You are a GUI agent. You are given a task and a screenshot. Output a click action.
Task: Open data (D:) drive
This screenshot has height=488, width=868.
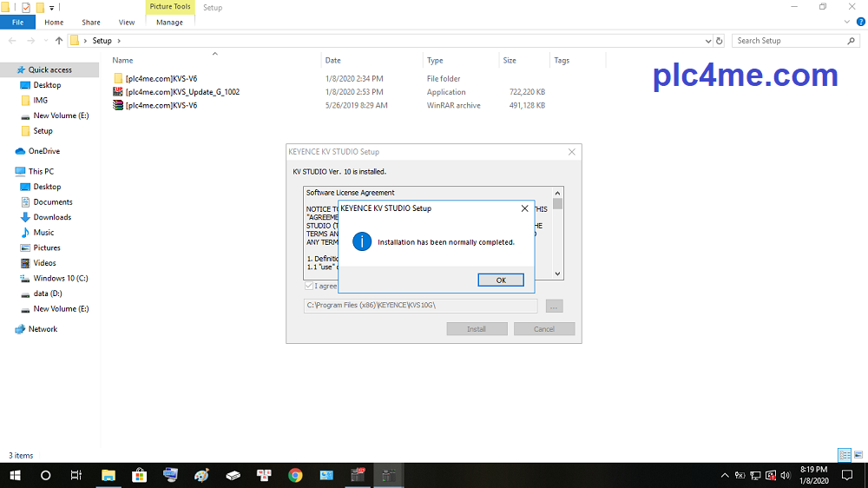pos(48,293)
